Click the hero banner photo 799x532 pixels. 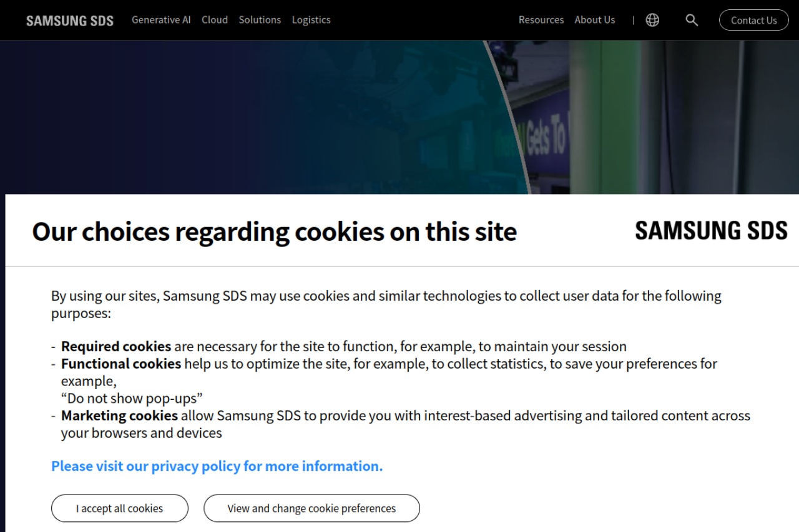pos(624,118)
